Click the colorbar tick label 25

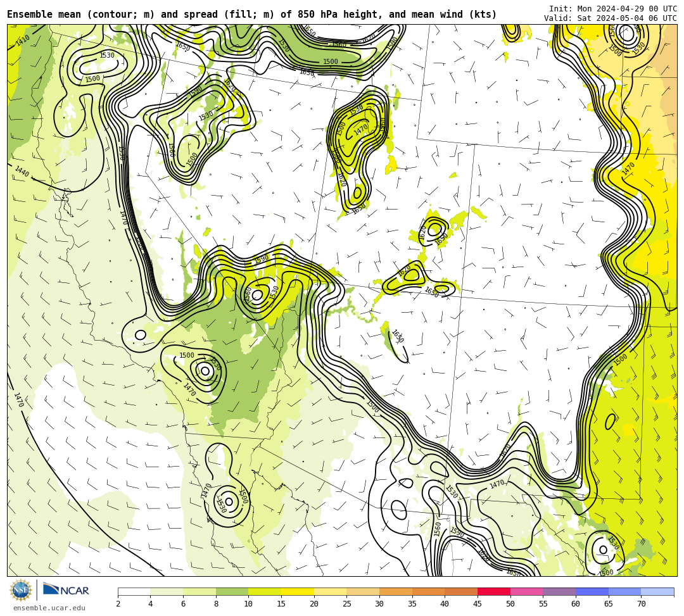coord(347,604)
